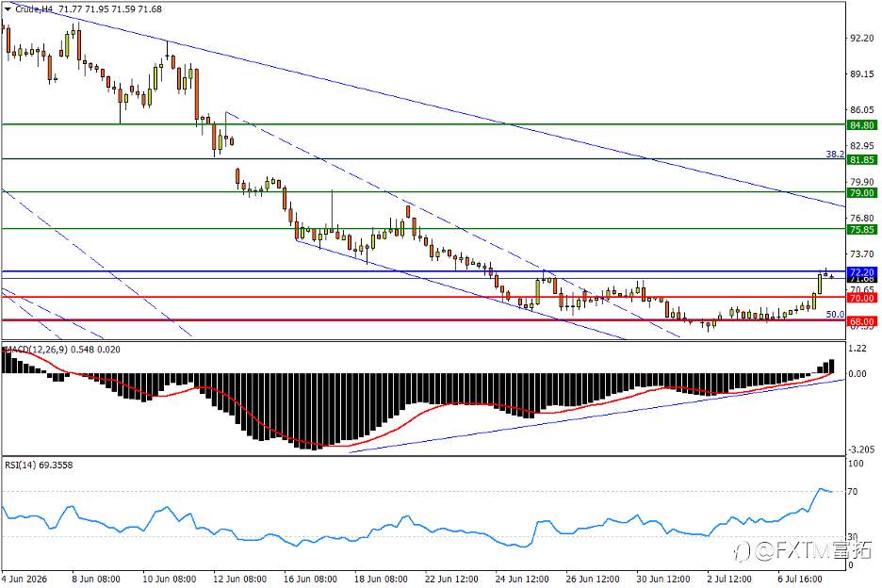882x588 pixels.
Task: Click the 16 Jun 08:00 time label
Action: (311, 579)
